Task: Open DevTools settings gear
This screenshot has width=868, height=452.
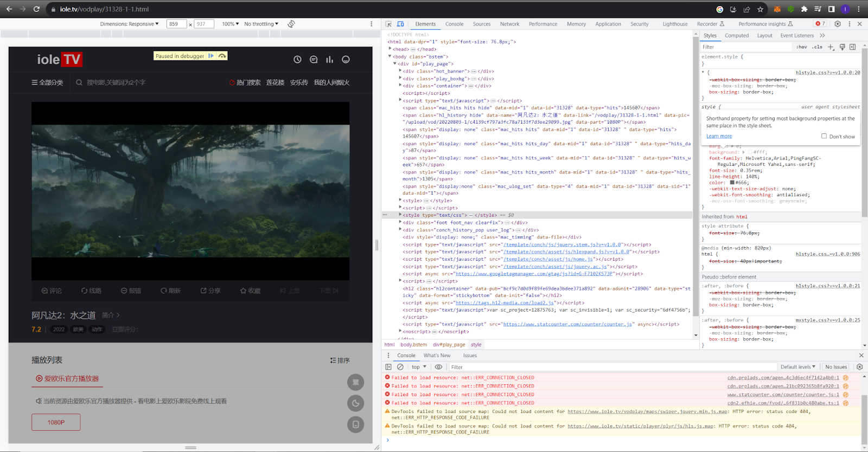Action: click(x=838, y=24)
